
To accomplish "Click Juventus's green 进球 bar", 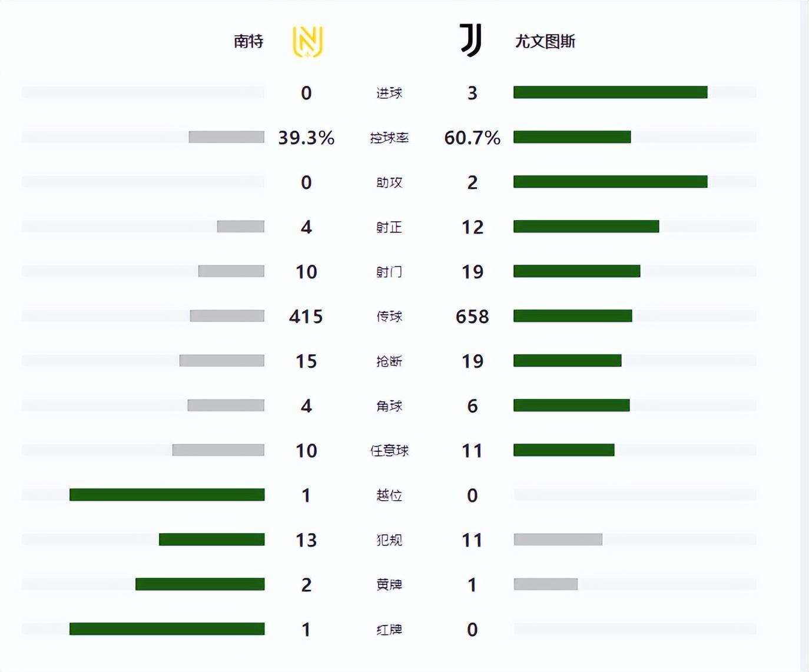I will point(610,92).
